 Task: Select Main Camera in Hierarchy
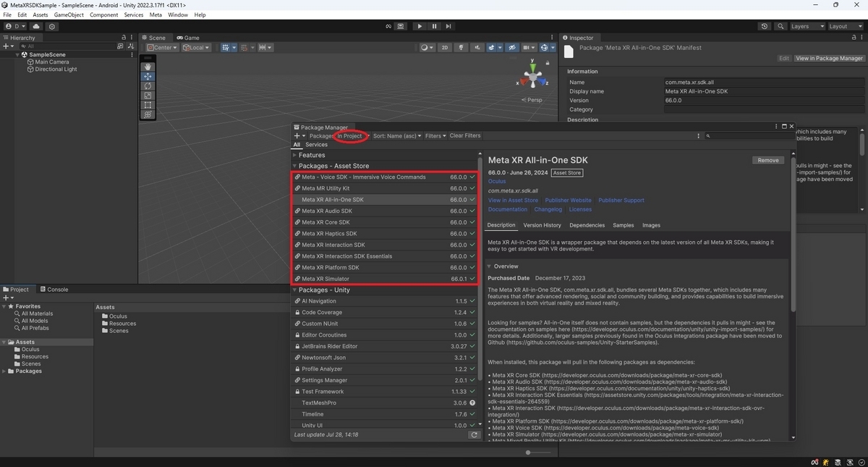tap(51, 62)
